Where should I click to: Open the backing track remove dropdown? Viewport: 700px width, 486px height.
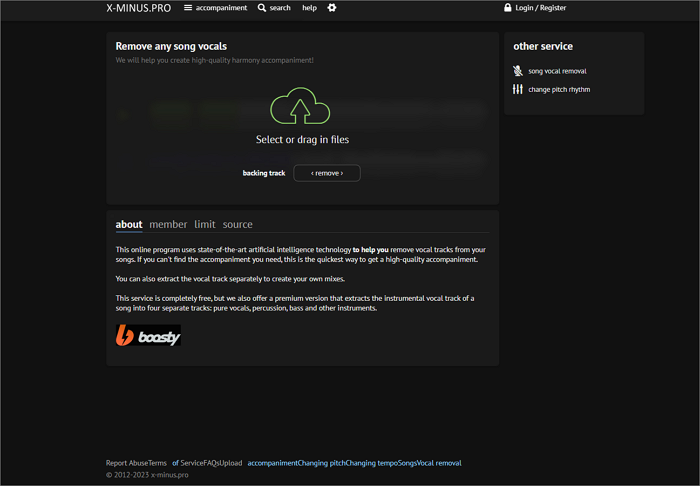(x=326, y=173)
